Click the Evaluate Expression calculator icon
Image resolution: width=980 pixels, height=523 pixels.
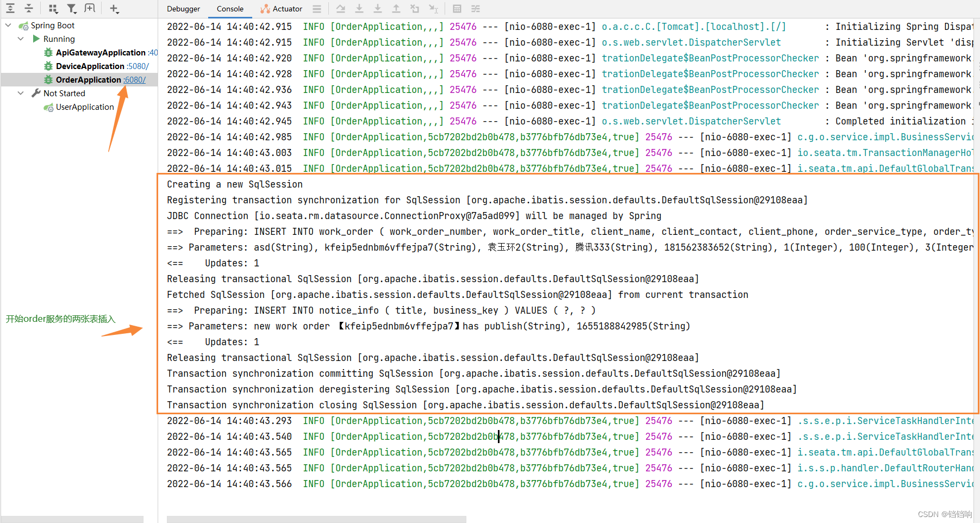(x=457, y=9)
